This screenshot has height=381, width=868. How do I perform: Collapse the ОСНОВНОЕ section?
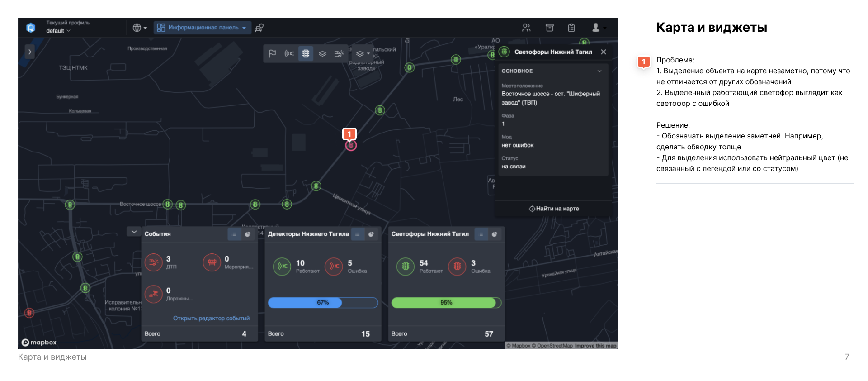point(599,71)
